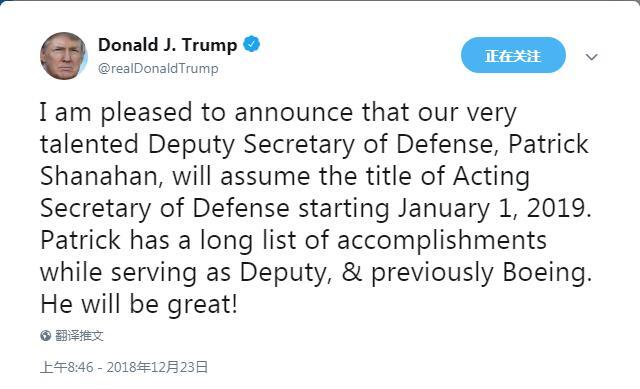Viewport: 640px width, 389px height.
Task: Click the globe icon beside 翻译推文
Action: [45, 336]
